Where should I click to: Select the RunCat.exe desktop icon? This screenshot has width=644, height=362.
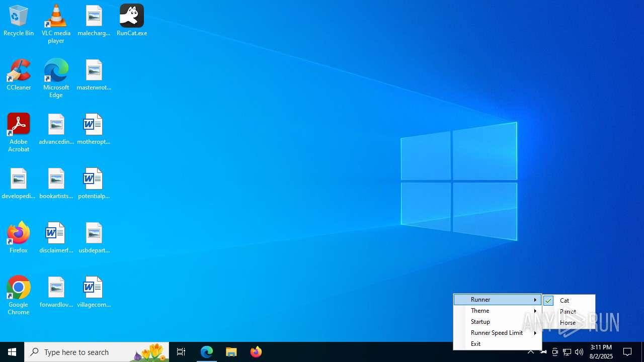click(132, 21)
